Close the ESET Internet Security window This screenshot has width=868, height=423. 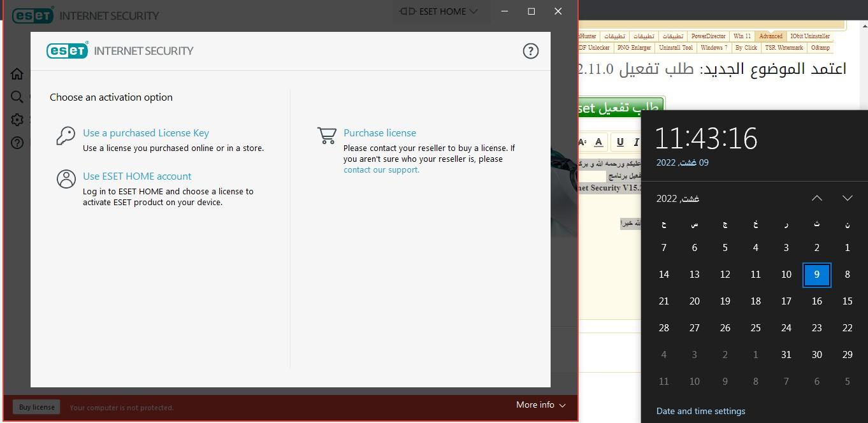[x=558, y=11]
